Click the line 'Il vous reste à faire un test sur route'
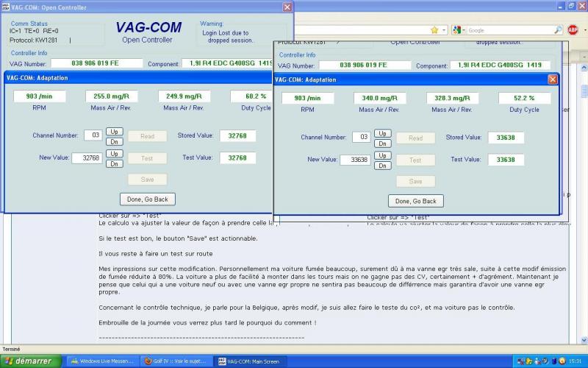 pyautogui.click(x=156, y=254)
